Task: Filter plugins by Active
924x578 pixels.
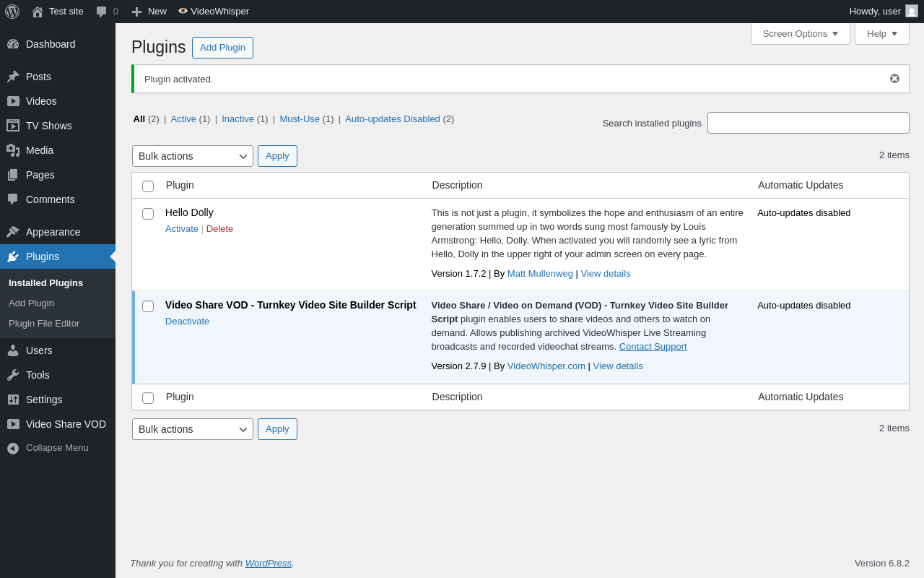Action: (183, 119)
